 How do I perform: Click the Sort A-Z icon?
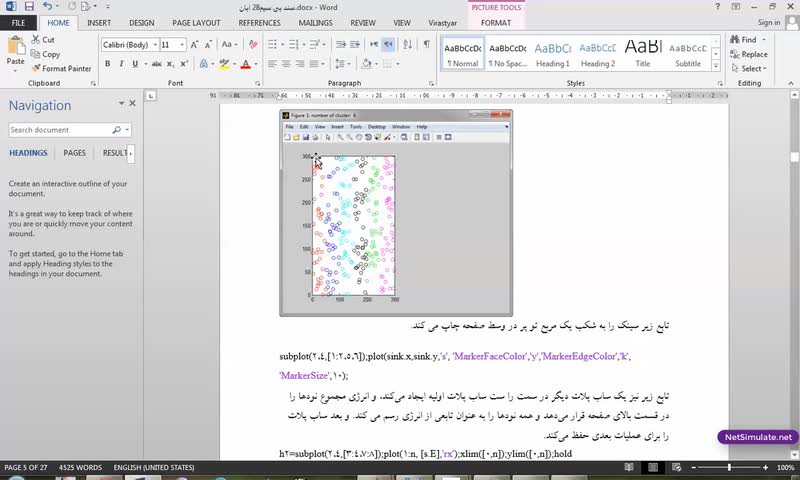point(407,45)
